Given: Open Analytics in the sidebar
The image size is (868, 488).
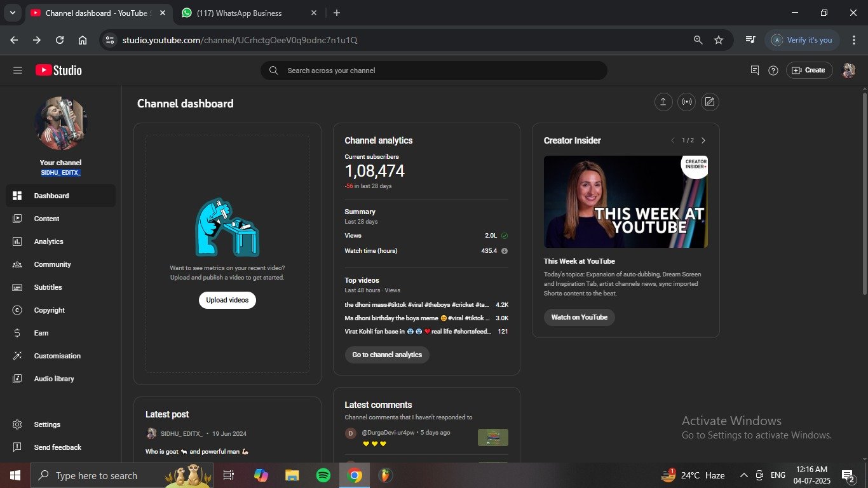Looking at the screenshot, I should (60, 241).
